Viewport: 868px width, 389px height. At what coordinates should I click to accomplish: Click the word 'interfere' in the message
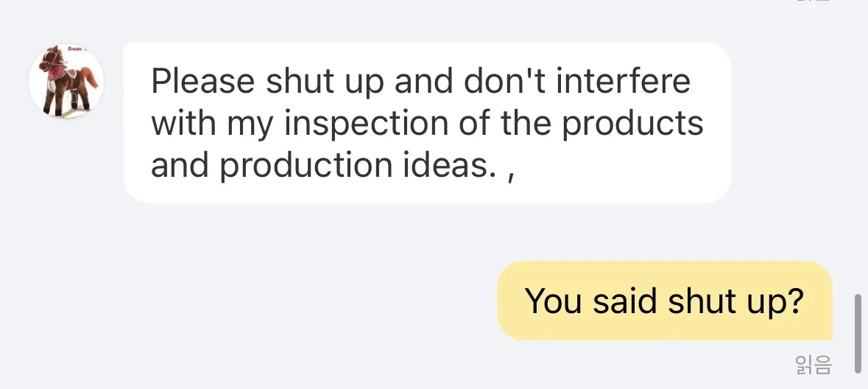tap(624, 81)
